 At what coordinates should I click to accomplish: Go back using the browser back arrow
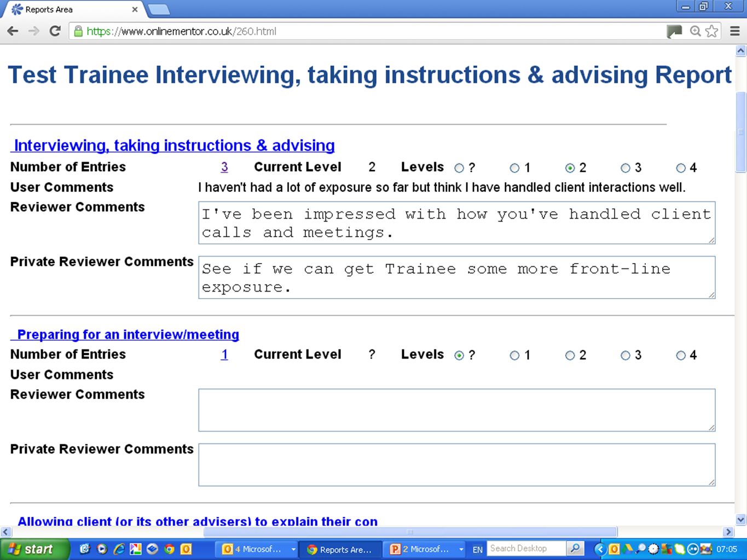pyautogui.click(x=13, y=31)
